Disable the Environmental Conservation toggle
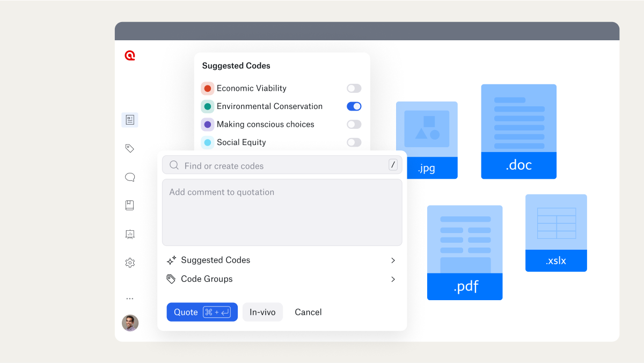The height and width of the screenshot is (363, 644). pos(354,106)
